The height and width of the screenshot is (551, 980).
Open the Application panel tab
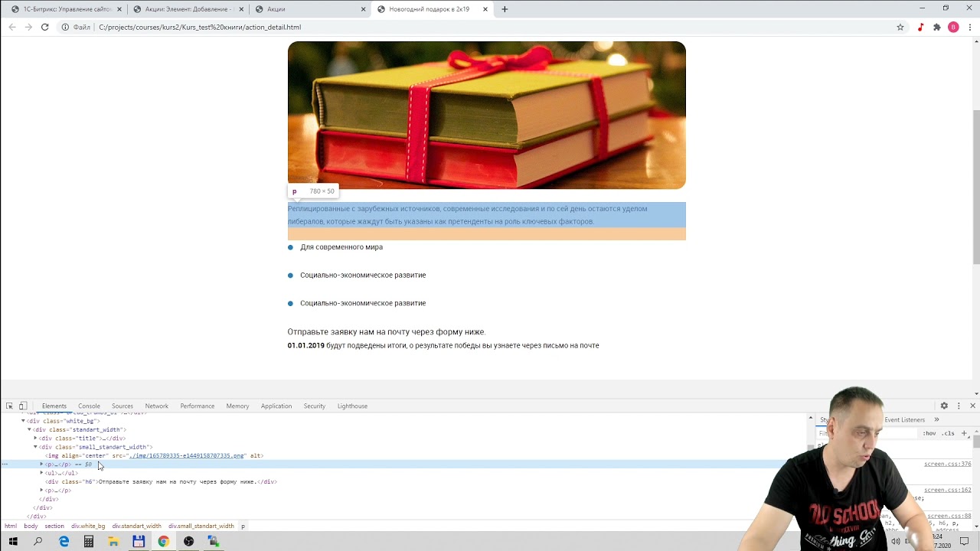pos(276,406)
